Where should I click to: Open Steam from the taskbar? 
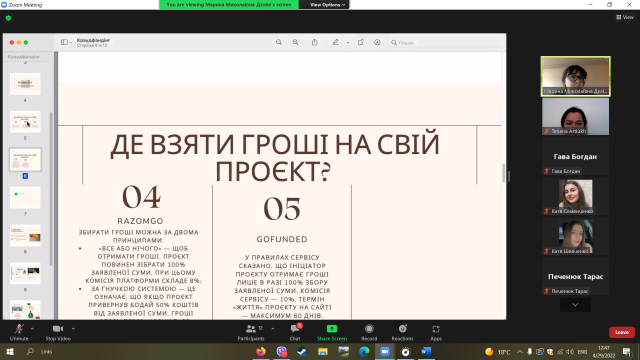coord(302,351)
